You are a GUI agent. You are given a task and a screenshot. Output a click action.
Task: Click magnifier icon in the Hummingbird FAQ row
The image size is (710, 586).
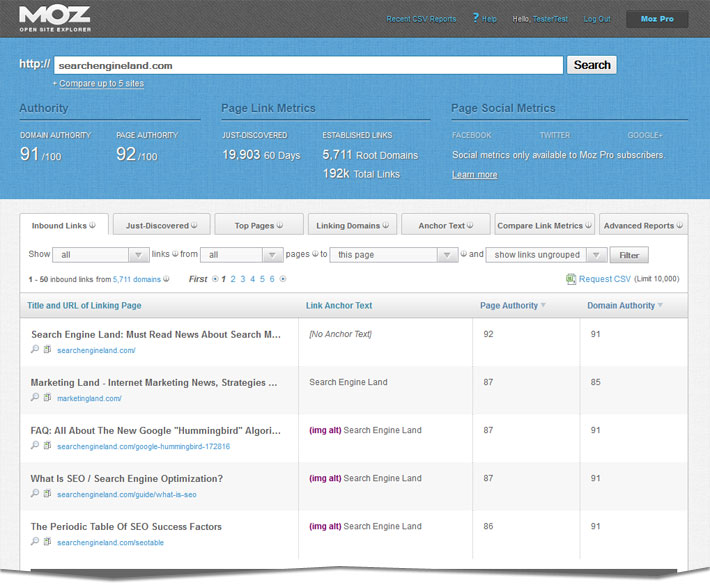coord(35,445)
